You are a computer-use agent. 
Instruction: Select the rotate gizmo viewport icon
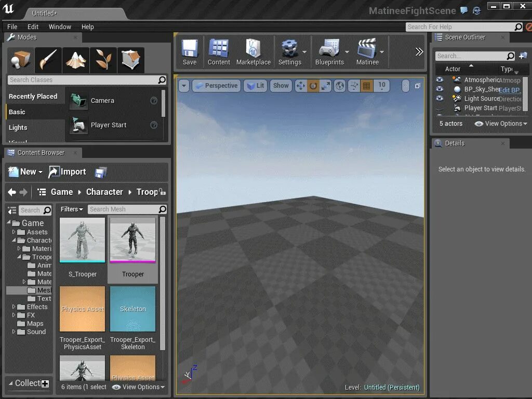313,86
